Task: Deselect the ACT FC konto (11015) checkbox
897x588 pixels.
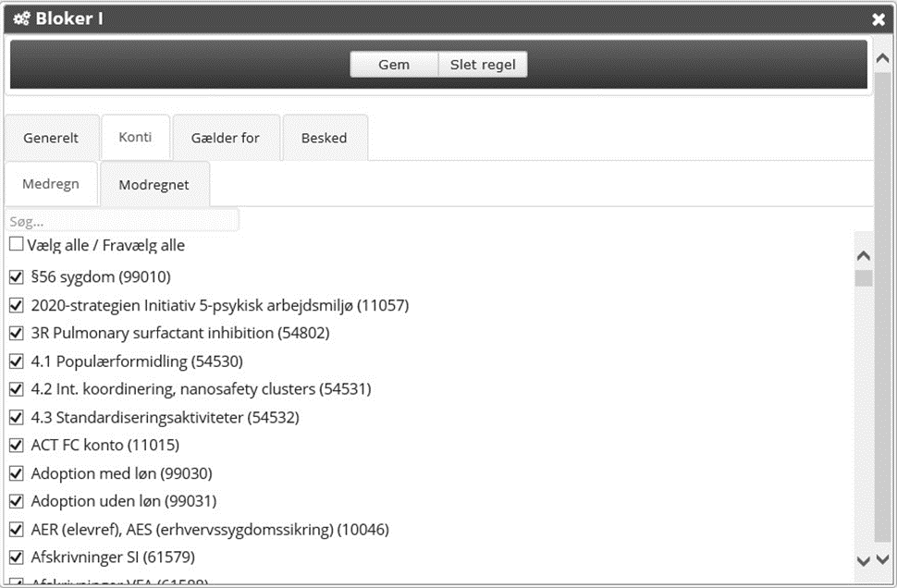Action: pos(17,445)
